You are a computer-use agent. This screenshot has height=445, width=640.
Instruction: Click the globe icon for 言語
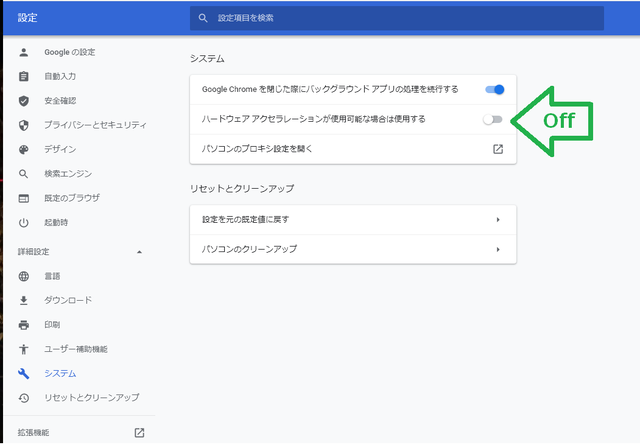point(24,276)
